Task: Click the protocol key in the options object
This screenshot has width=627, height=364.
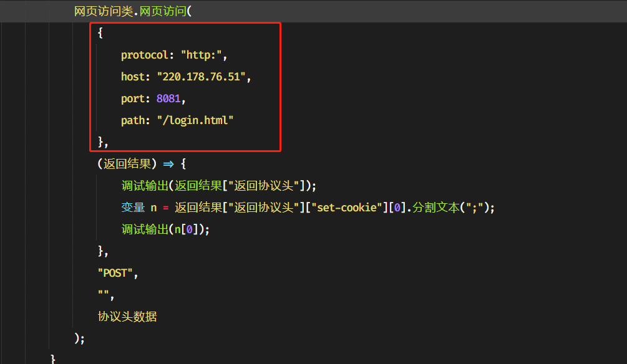Action: (x=145, y=55)
